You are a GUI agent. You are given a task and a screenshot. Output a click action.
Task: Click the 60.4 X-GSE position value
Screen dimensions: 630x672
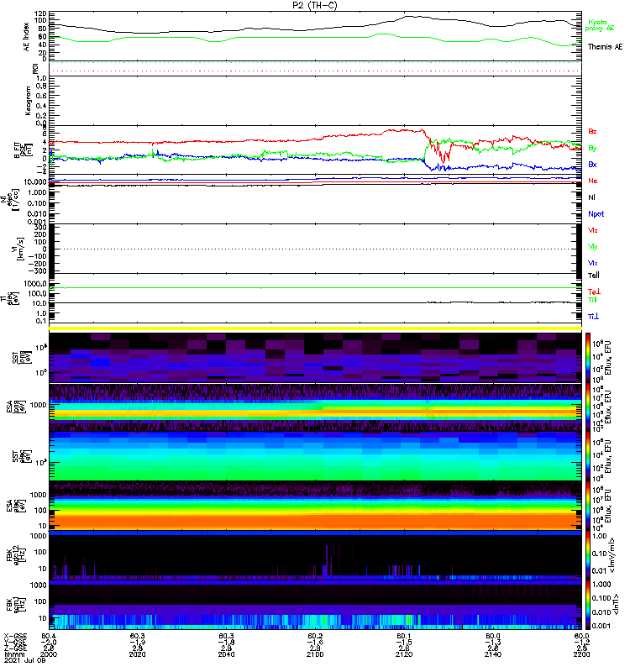click(49, 636)
